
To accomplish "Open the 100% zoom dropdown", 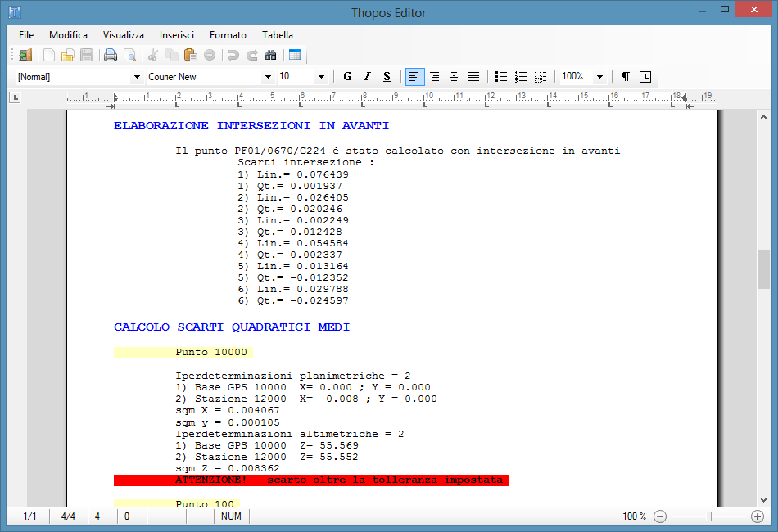I will [599, 77].
